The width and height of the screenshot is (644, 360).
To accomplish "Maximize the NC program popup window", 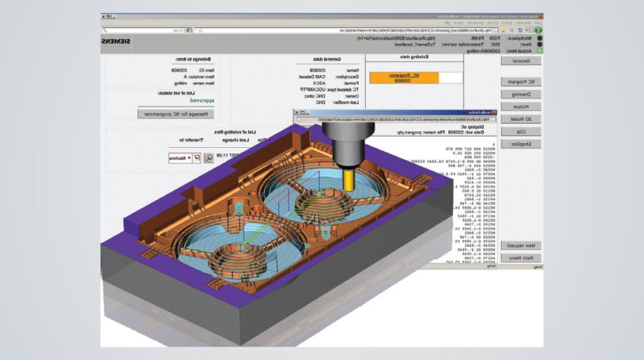I will click(302, 112).
